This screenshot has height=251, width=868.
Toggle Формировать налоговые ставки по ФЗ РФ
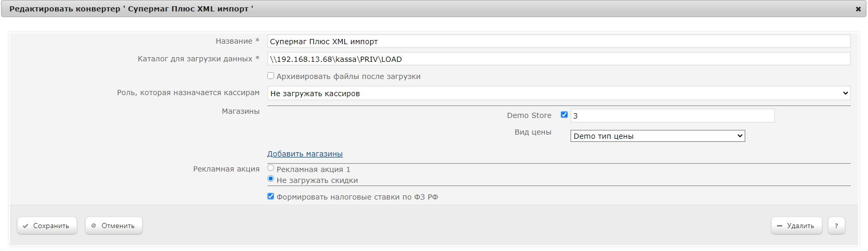pyautogui.click(x=270, y=196)
